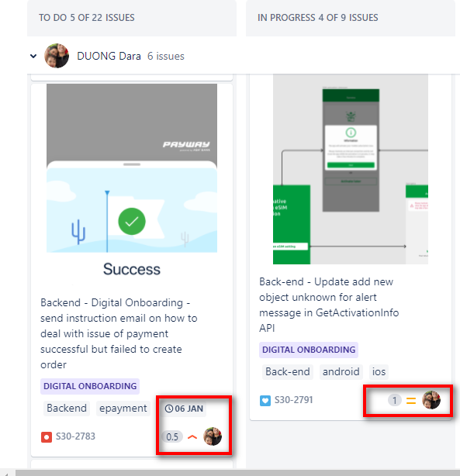
Task: Click the android label
Action: point(341,371)
